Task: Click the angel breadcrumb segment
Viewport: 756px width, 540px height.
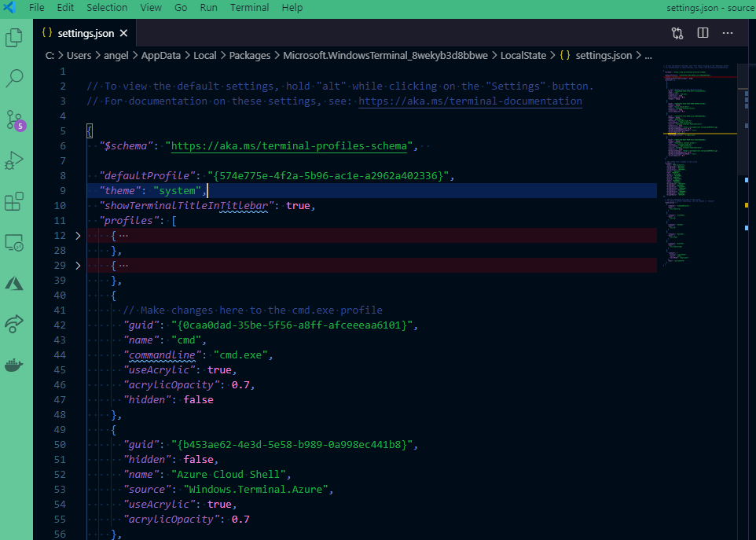Action: pyautogui.click(x=116, y=56)
